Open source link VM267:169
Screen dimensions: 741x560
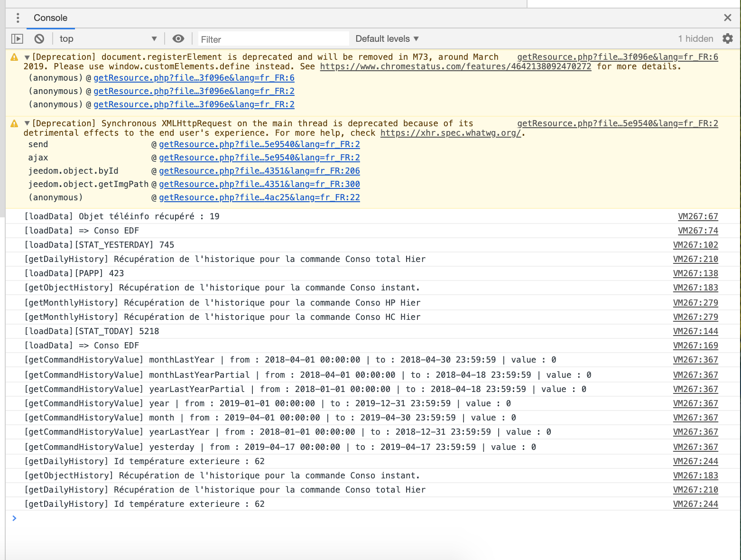click(695, 345)
